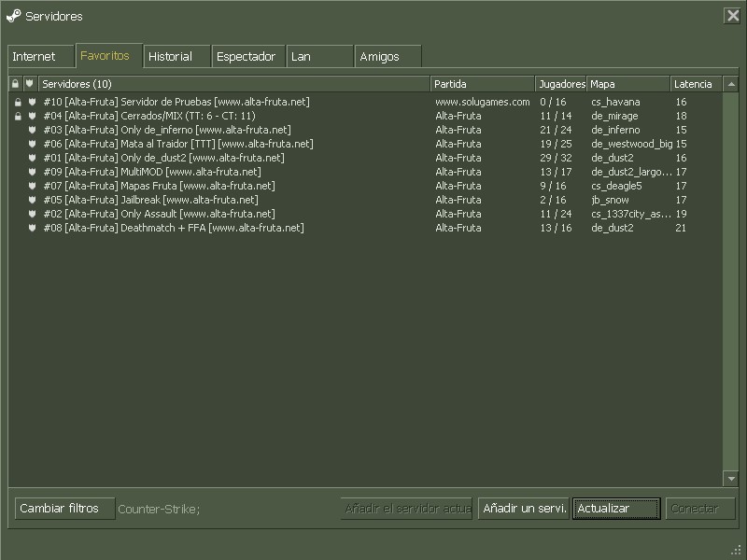
Task: Open the Espectador tab
Action: [x=248, y=56]
